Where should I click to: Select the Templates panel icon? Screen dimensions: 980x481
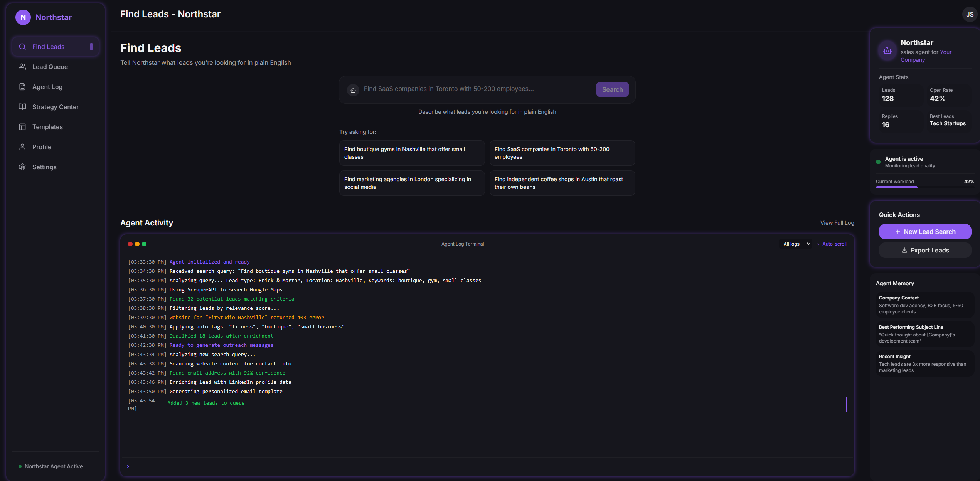pos(22,126)
